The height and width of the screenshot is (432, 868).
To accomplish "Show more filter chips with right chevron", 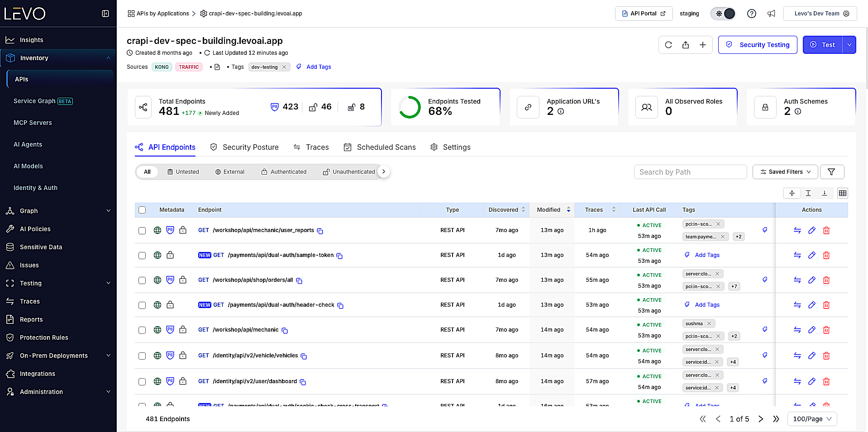I will [384, 171].
